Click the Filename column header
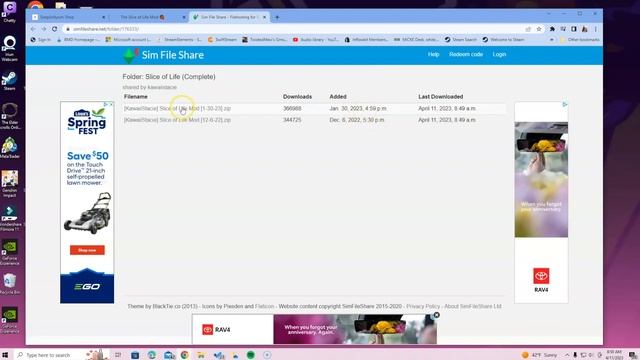The height and width of the screenshot is (360, 640). (x=136, y=97)
